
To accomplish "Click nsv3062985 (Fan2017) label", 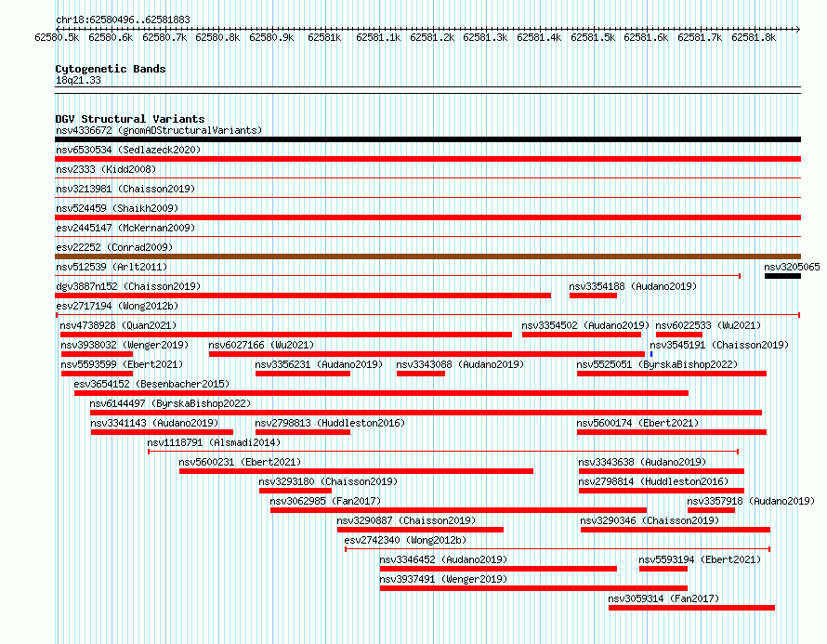I will [325, 501].
